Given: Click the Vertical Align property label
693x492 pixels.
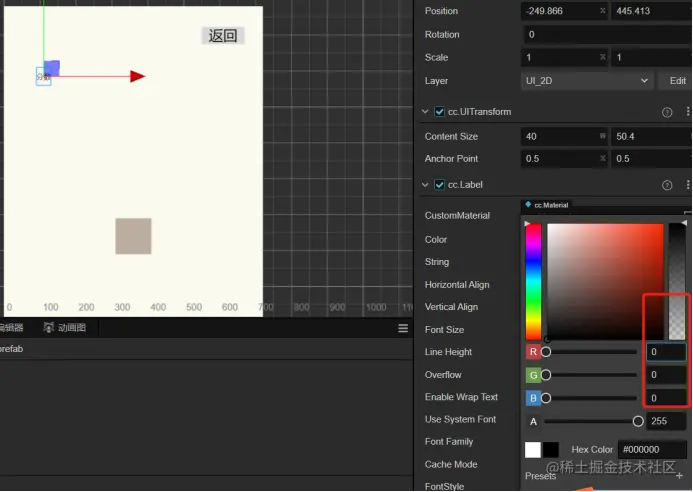Looking at the screenshot, I should pos(451,307).
